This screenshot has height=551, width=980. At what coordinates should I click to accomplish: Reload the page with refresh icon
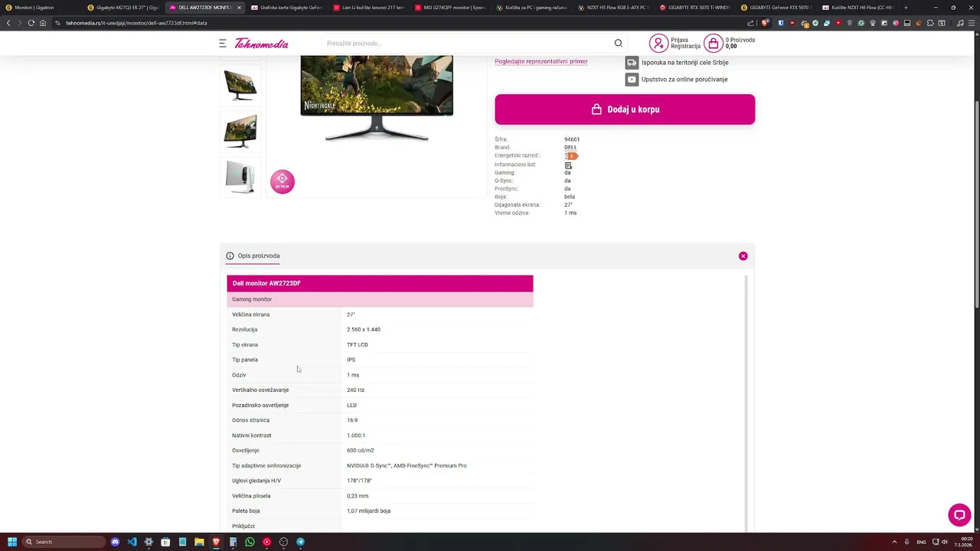31,23
